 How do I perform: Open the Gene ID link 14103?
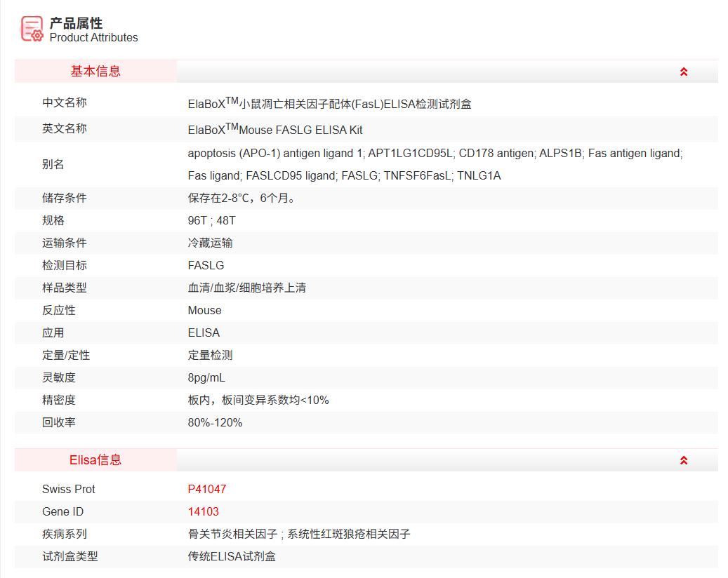203,511
